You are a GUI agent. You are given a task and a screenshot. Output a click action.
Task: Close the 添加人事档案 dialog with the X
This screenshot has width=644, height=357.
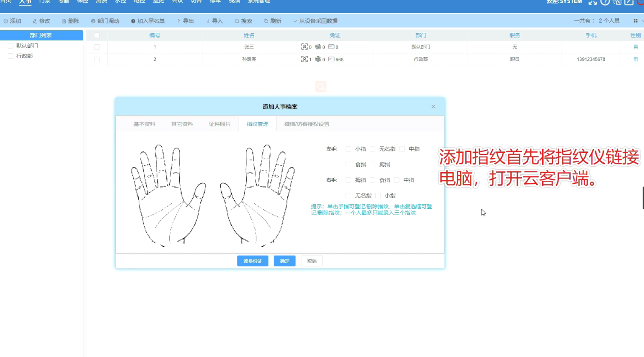click(x=433, y=107)
